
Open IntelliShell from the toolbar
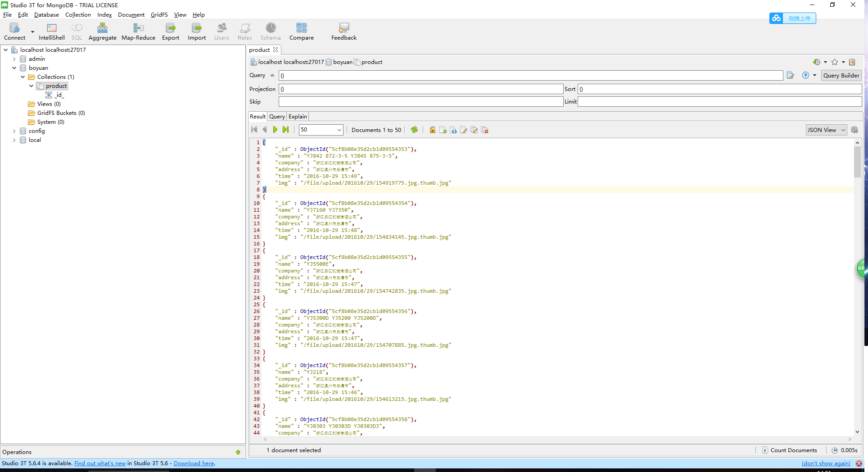click(51, 32)
